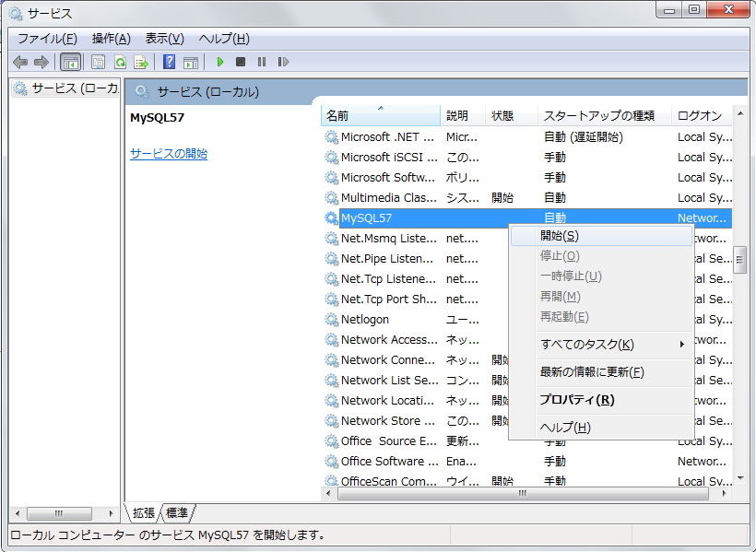Click the Start Service play icon in toolbar
756x552 pixels.
pyautogui.click(x=220, y=62)
